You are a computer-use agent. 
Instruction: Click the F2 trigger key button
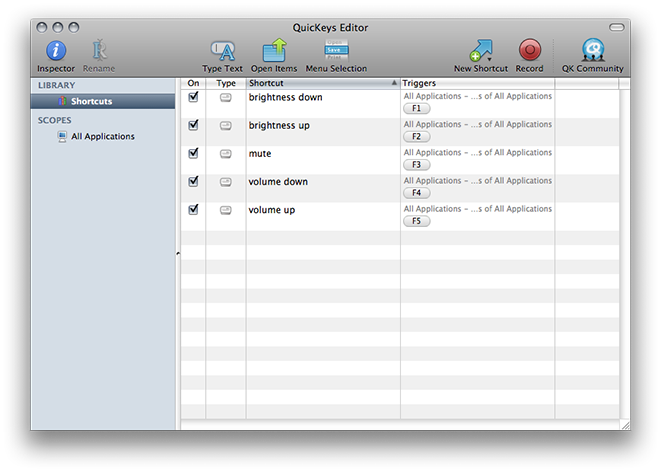click(416, 137)
